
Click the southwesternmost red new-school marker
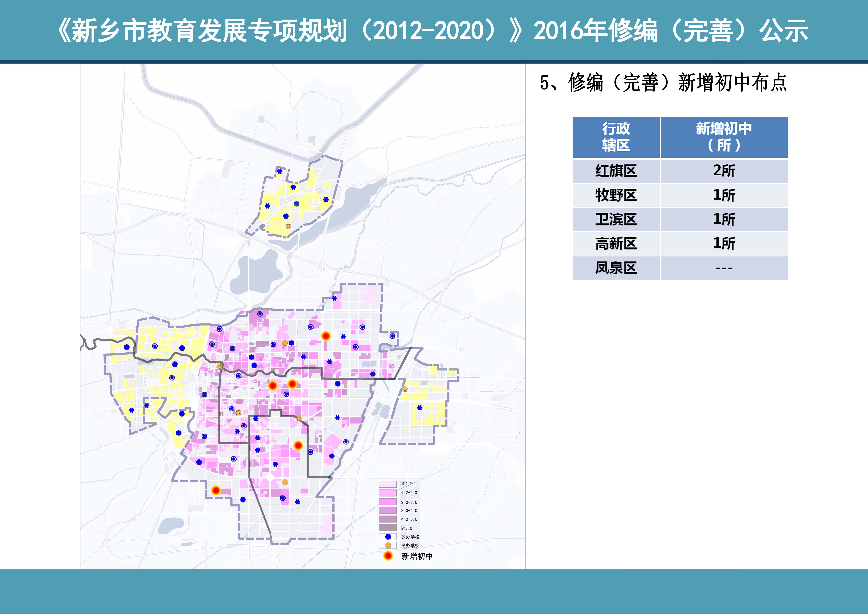point(216,490)
